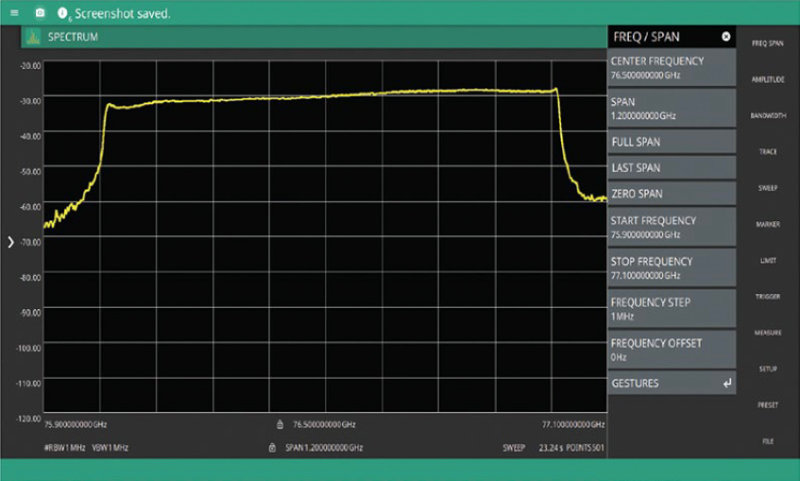Click the notification info icon

(x=64, y=13)
